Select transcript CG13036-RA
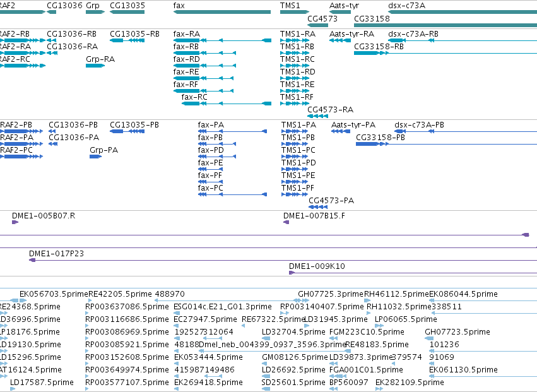 (x=73, y=46)
